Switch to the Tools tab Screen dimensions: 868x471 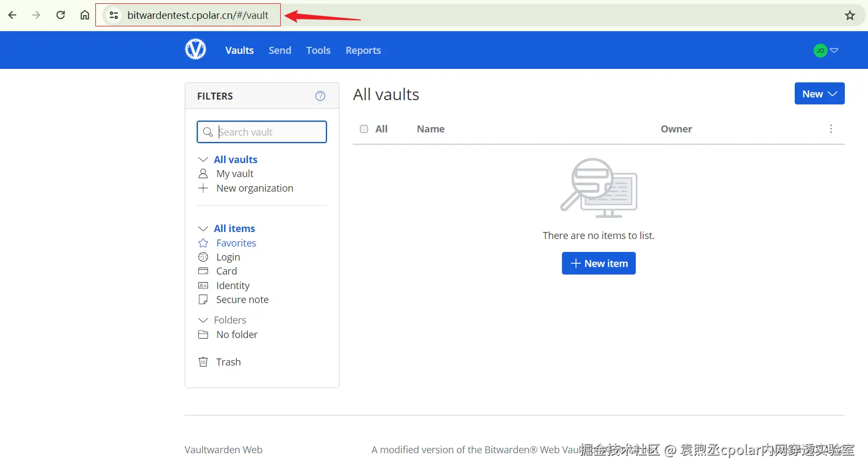coord(318,50)
